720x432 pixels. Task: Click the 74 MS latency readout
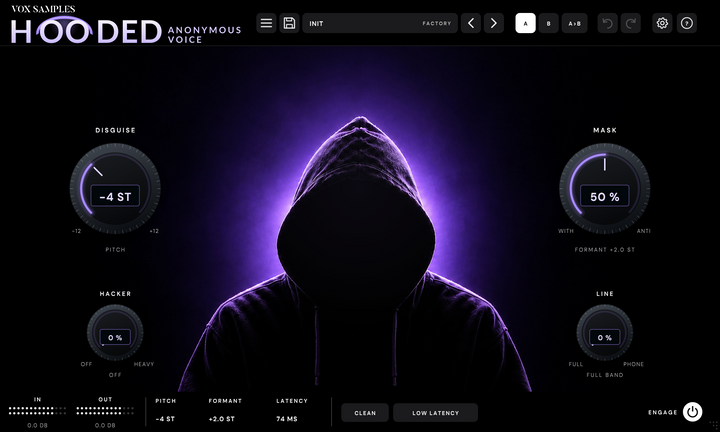[x=287, y=419]
